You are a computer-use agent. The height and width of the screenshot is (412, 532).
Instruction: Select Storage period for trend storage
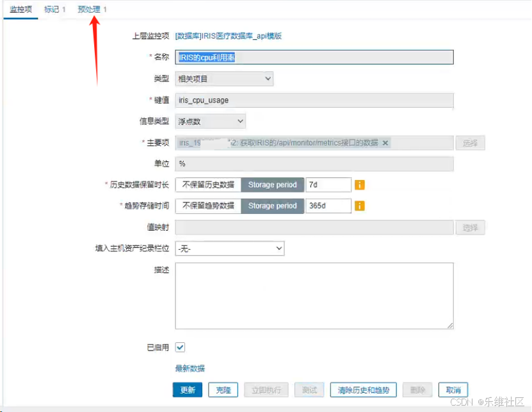pos(272,206)
